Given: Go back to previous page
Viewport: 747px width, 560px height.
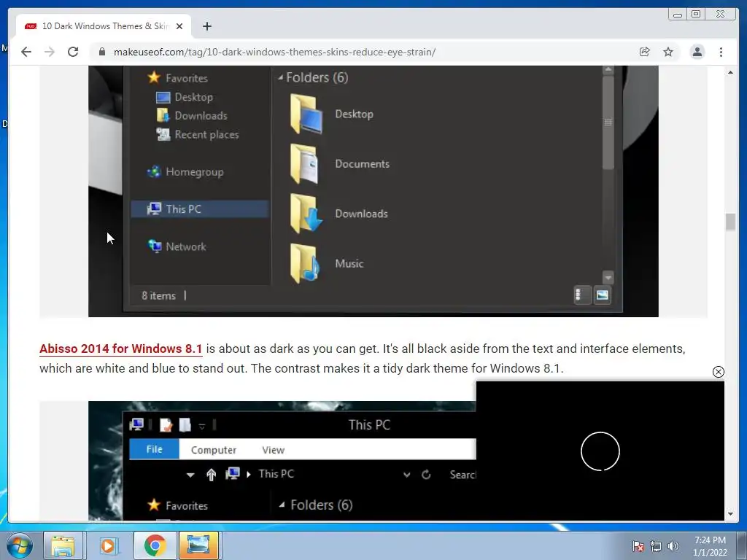Looking at the screenshot, I should tap(26, 52).
